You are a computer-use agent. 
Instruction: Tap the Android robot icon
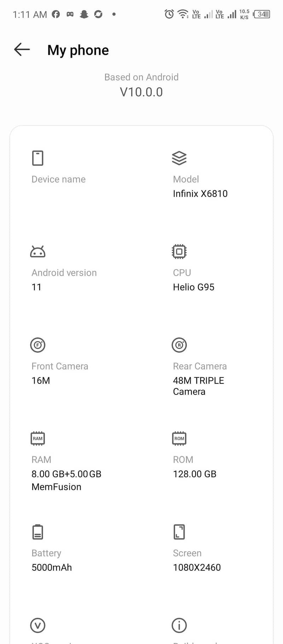tap(37, 252)
